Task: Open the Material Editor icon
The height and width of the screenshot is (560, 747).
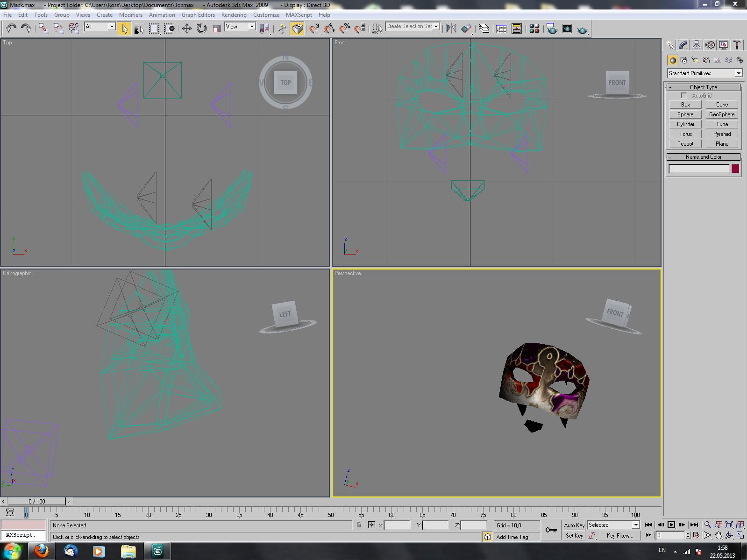Action: click(534, 29)
